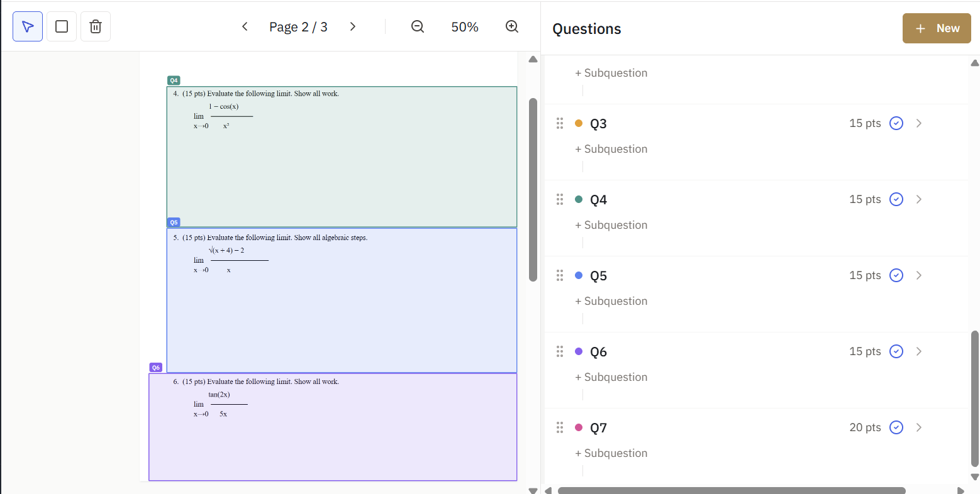Click the Q4 checkmark circle icon
Screen dimensions: 980x494
click(x=896, y=199)
